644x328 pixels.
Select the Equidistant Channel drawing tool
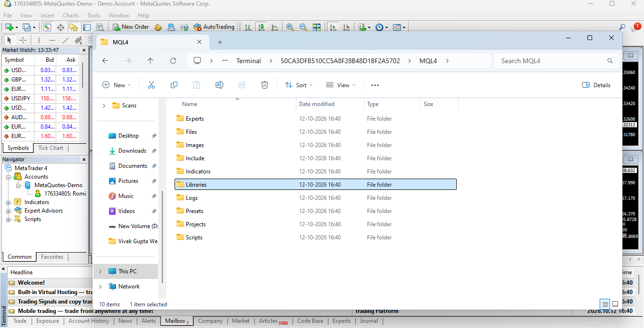[79, 40]
